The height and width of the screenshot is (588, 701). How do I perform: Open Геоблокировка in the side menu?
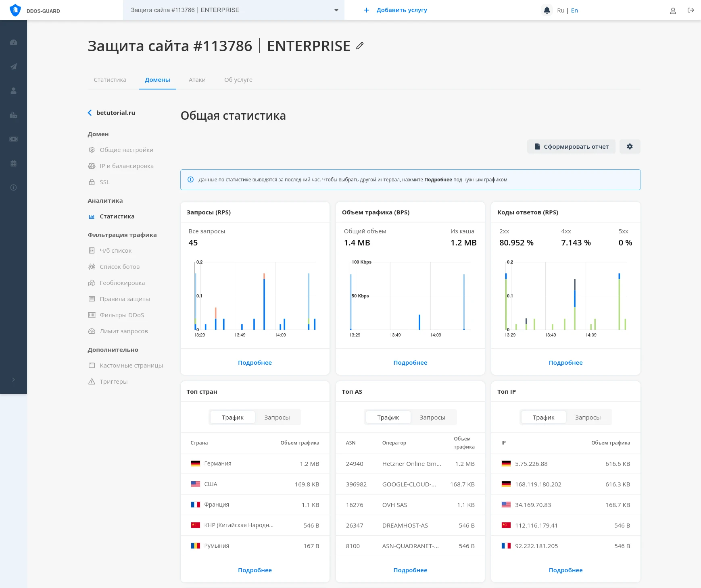[122, 283]
